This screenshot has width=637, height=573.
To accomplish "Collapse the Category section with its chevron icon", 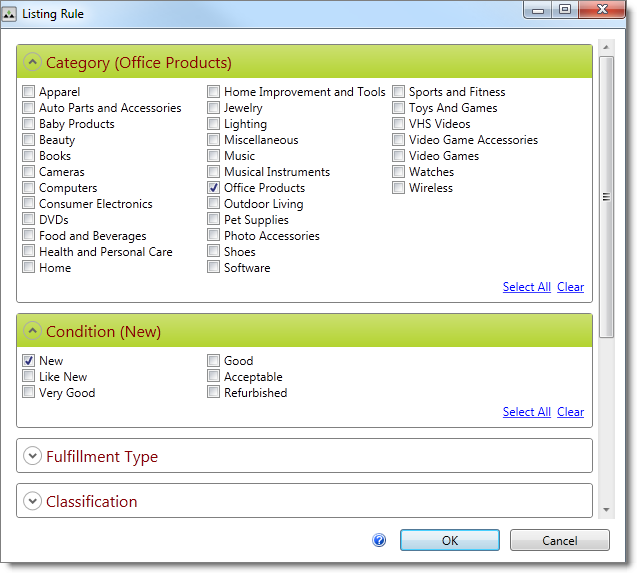I will point(32,63).
